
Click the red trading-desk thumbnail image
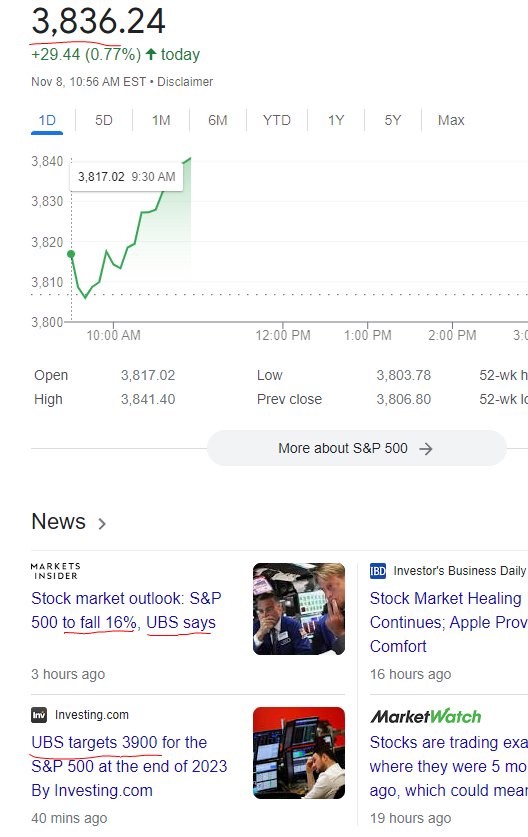(x=299, y=753)
